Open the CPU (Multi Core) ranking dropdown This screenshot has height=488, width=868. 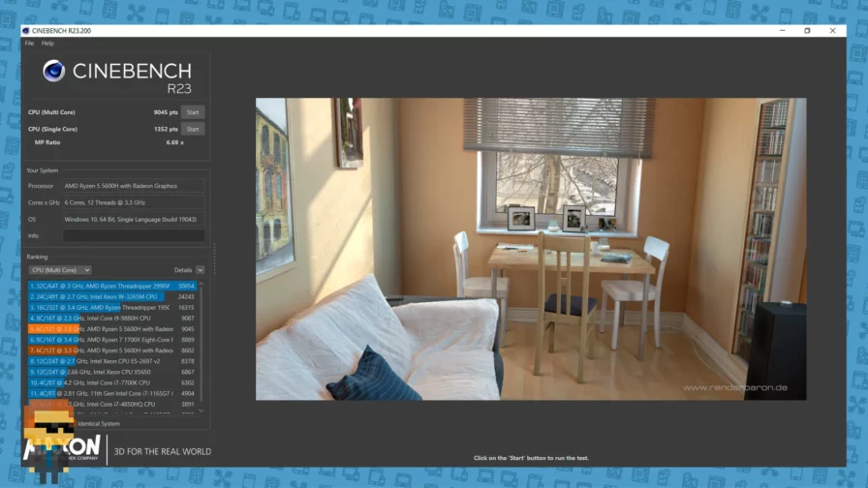[60, 270]
